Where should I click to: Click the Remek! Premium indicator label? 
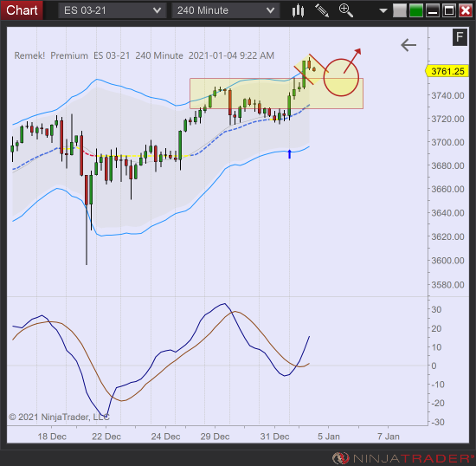coord(144,55)
